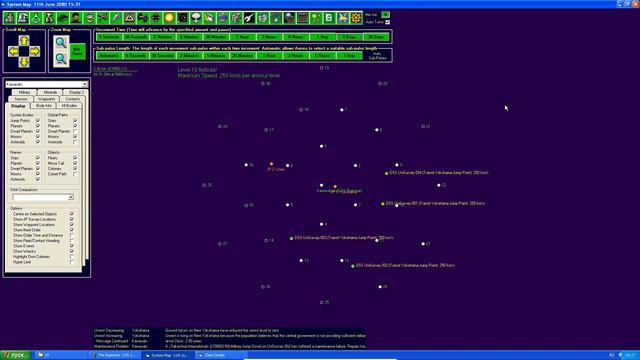Switch to The Imperium taskbar window

pyautogui.click(x=115, y=355)
